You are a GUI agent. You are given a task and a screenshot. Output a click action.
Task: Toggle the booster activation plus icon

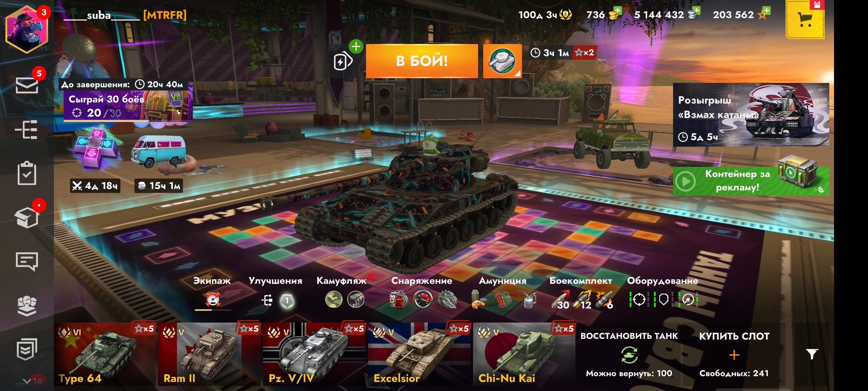point(356,46)
